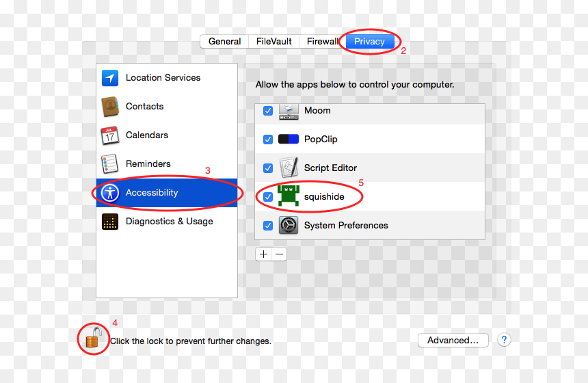Open help with the question mark button
The height and width of the screenshot is (383, 588).
(x=504, y=340)
